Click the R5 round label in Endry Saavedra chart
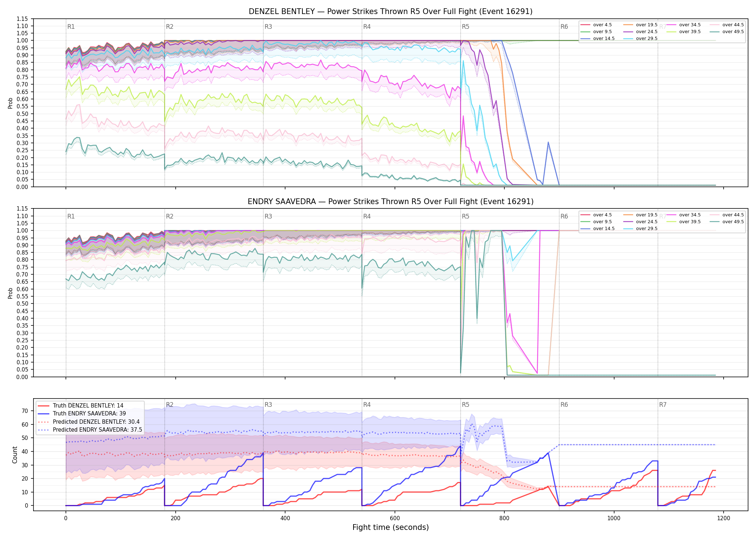Screen dimensions: 756x540 coord(465,216)
